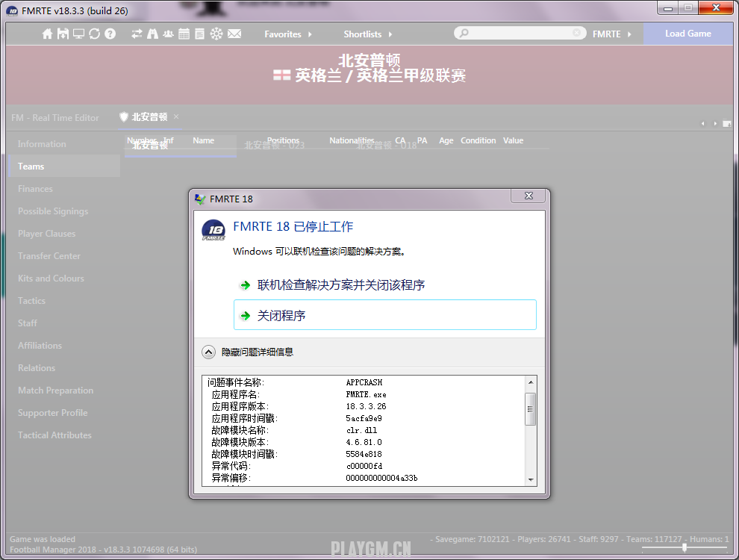Collapse details with 隐藏问题详细信息 chevron
The width and height of the screenshot is (739, 560).
pyautogui.click(x=208, y=352)
